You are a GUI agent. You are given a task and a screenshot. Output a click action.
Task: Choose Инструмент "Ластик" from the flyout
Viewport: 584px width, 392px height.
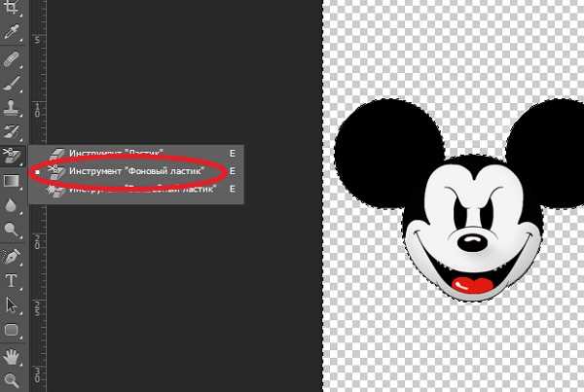136,153
